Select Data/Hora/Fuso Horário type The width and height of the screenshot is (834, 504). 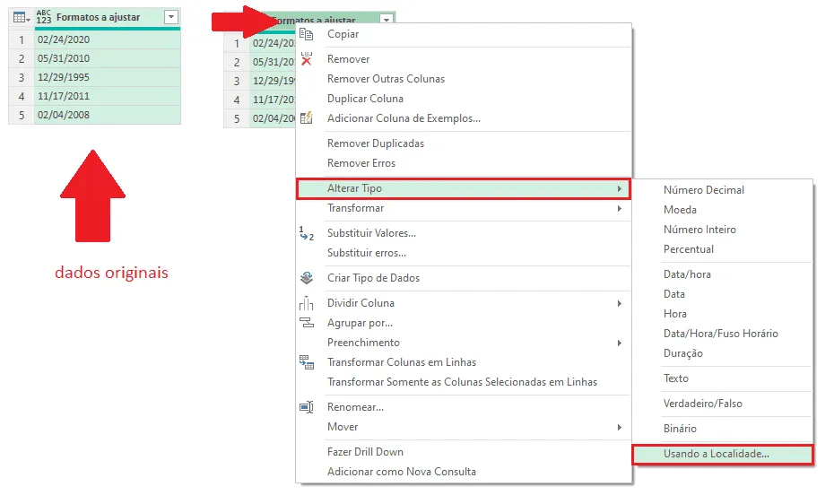pyautogui.click(x=723, y=334)
